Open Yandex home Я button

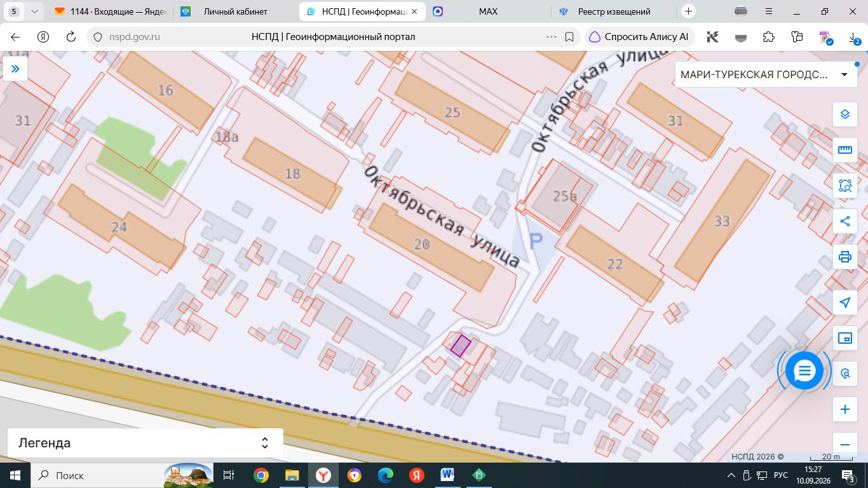pyautogui.click(x=43, y=37)
